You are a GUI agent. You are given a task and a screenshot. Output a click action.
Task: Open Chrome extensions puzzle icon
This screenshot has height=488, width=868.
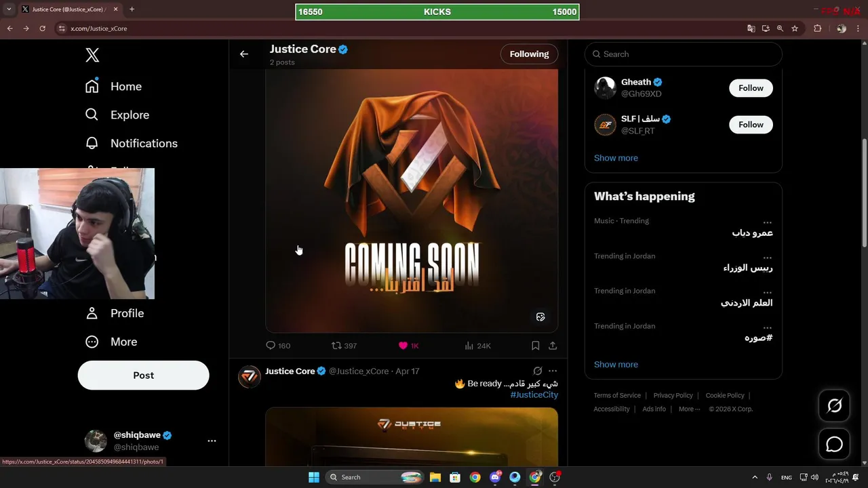(x=817, y=28)
